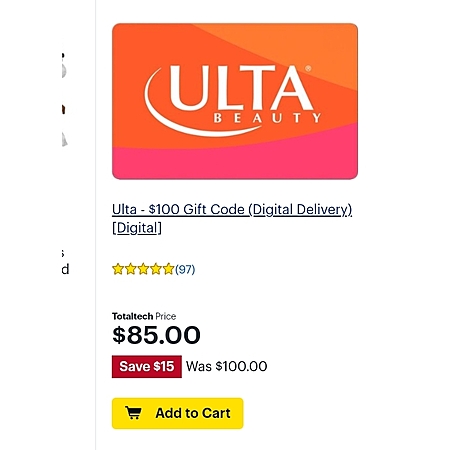Click the Totaltech Price label
The height and width of the screenshot is (450, 450).
pyautogui.click(x=144, y=316)
